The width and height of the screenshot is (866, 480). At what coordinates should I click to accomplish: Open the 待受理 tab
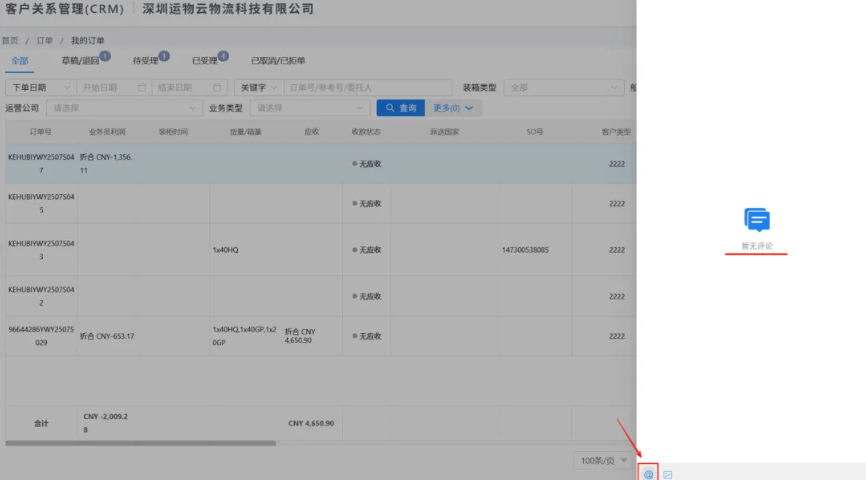pyautogui.click(x=146, y=61)
